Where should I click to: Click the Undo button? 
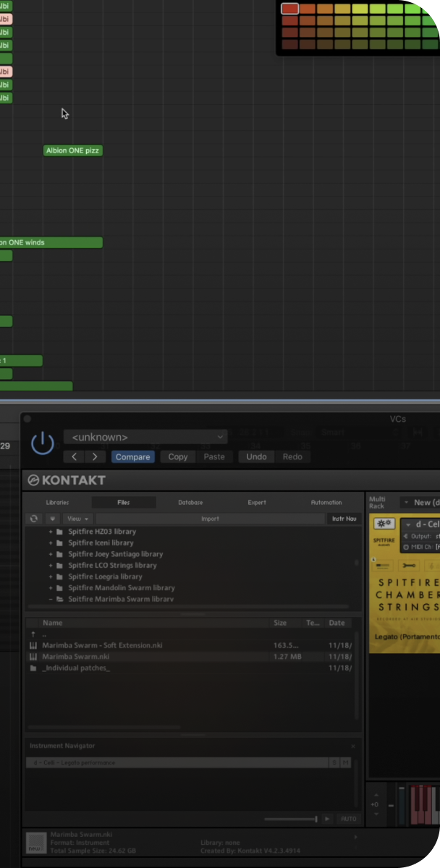point(256,456)
